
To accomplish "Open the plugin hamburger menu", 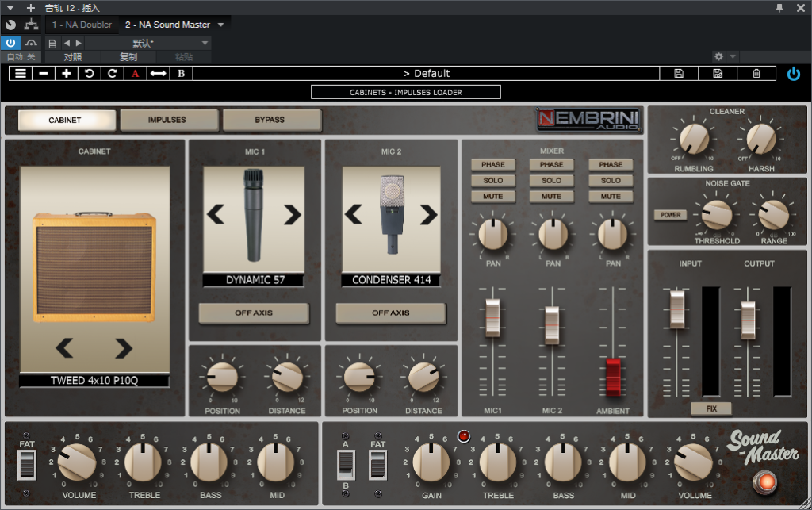I will click(21, 74).
